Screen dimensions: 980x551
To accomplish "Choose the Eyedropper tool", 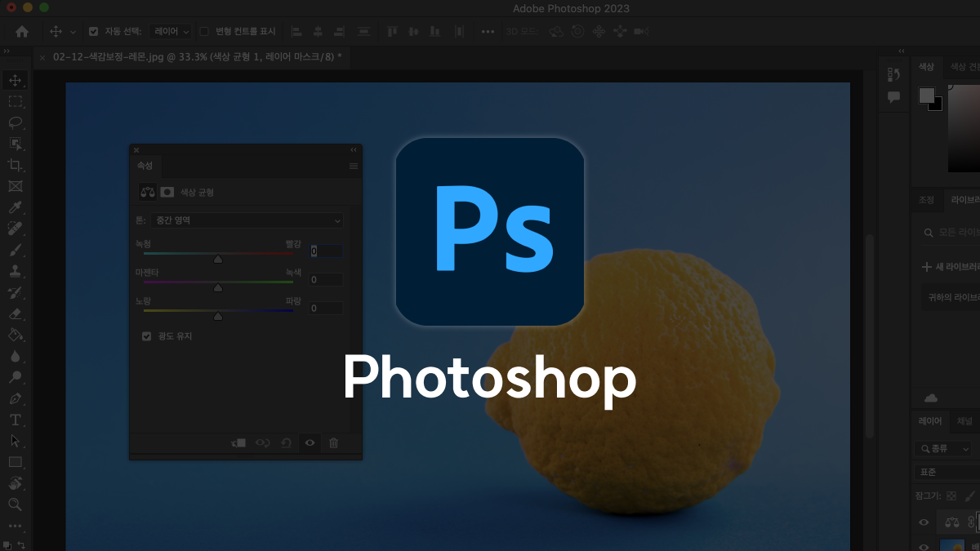I will tap(15, 207).
